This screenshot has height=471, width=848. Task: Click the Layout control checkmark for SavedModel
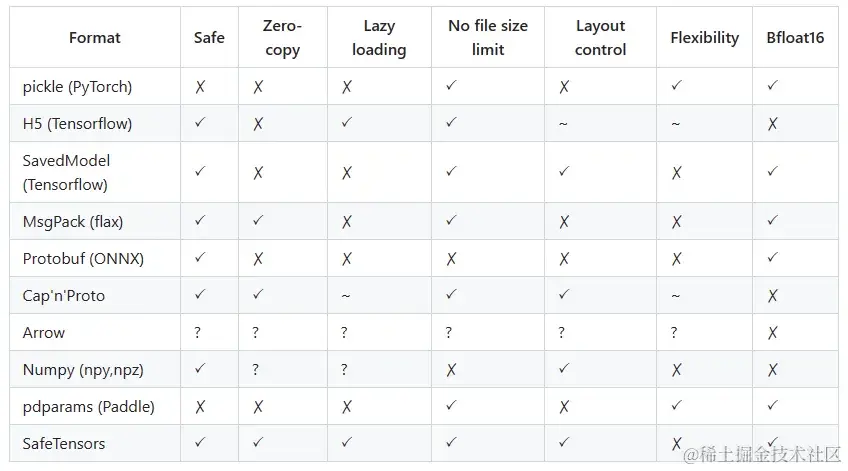coord(564,171)
